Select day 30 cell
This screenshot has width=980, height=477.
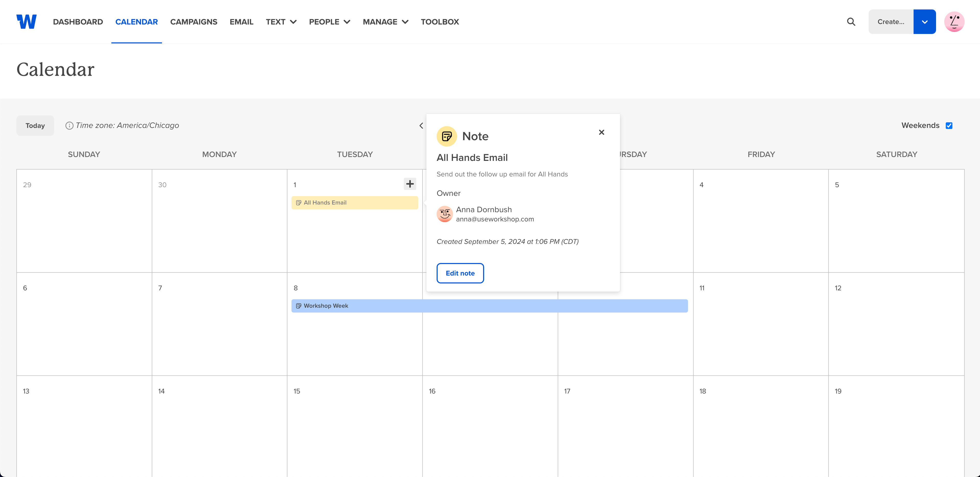(219, 221)
